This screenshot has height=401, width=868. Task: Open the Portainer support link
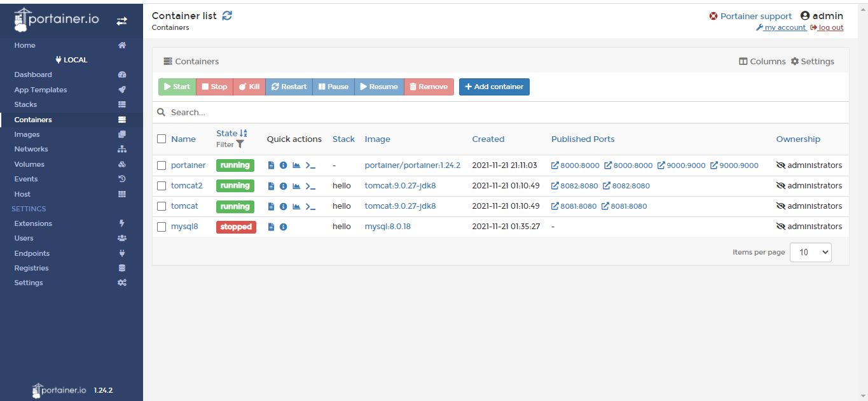(x=750, y=16)
